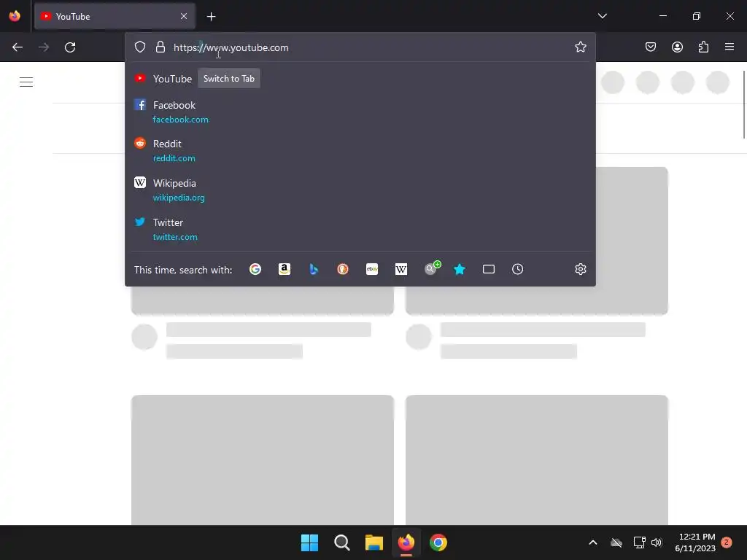This screenshot has height=560, width=747.
Task: Open the Extensions puzzle icon
Action: tap(703, 47)
